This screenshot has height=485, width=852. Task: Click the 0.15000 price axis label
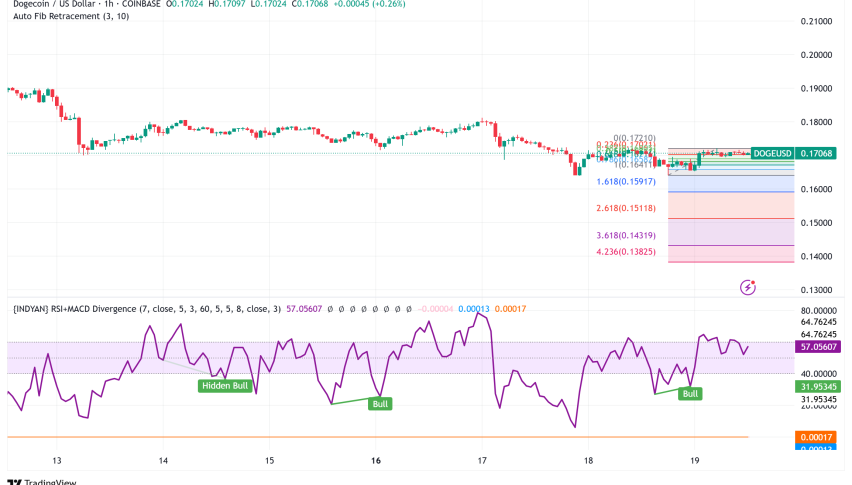(x=816, y=223)
